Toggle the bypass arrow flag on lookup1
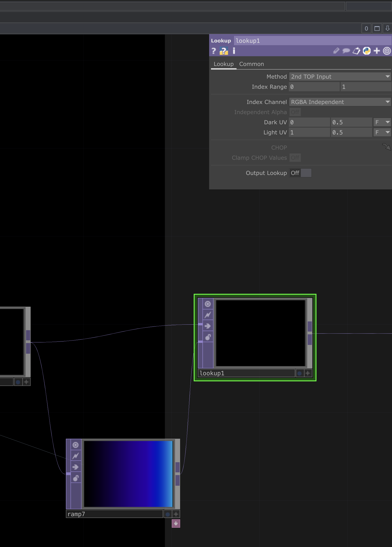This screenshot has height=547, width=392. coord(208,326)
